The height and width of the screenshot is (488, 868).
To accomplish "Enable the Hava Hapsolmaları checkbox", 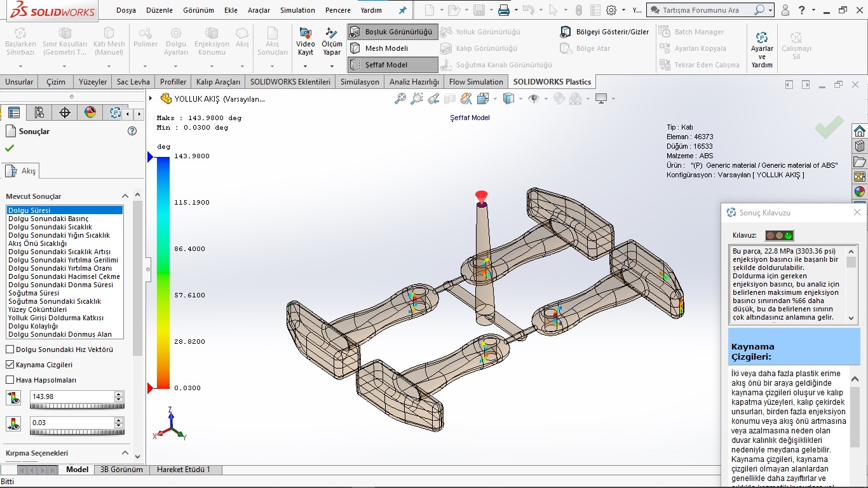I will (10, 380).
